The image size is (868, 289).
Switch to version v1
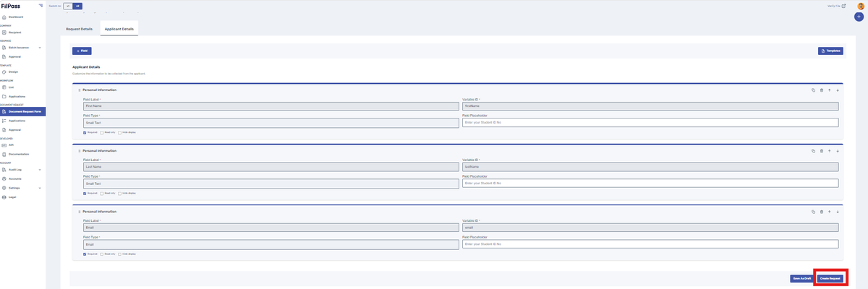[68, 6]
